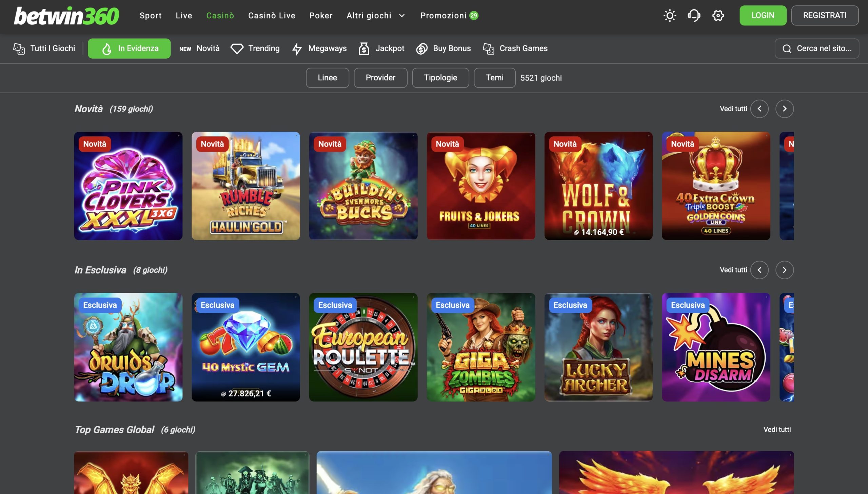
Task: Open Druid's Drop game
Action: click(128, 347)
